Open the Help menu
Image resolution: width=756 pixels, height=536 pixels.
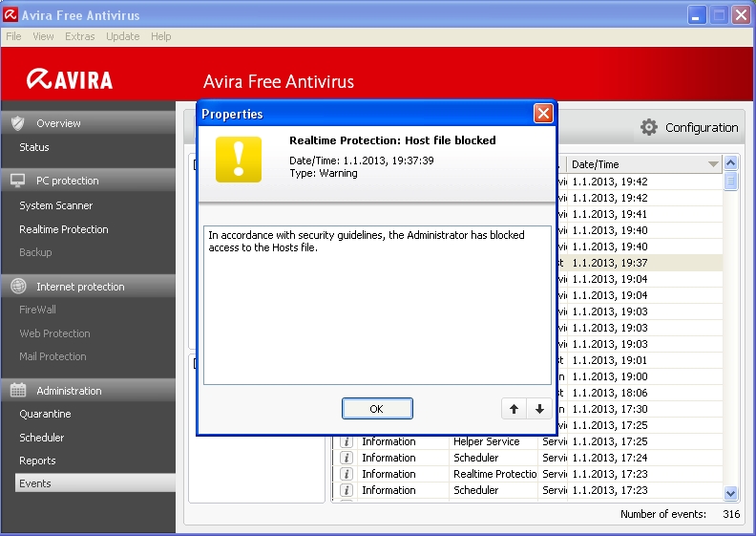pos(161,36)
